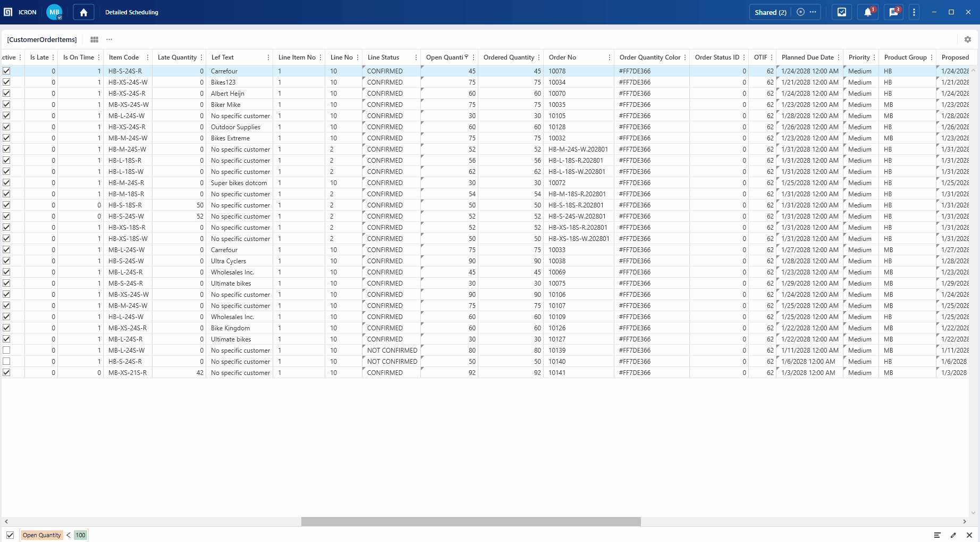Check Active box for order 10139
Viewport: 980px width, 542px height.
tap(6, 350)
